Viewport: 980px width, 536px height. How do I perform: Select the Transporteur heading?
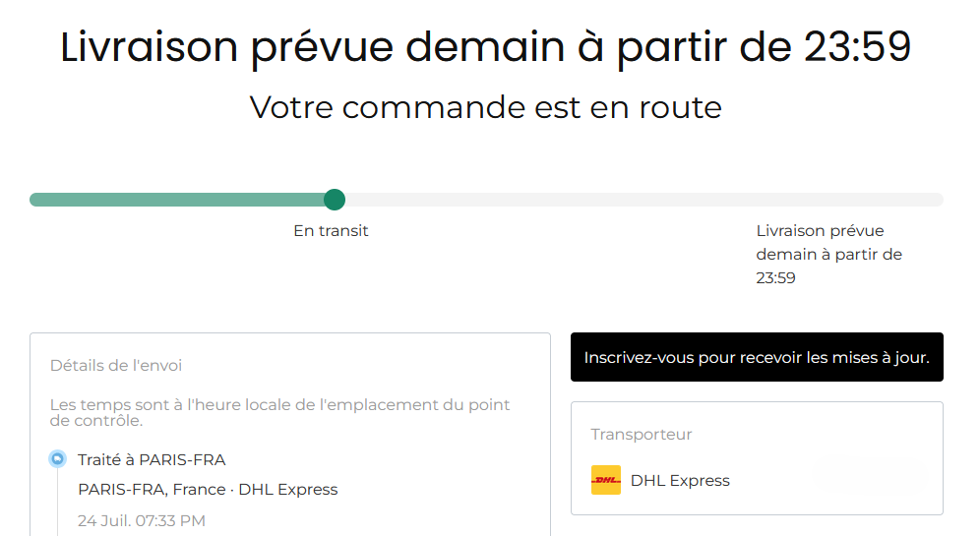[x=642, y=434]
